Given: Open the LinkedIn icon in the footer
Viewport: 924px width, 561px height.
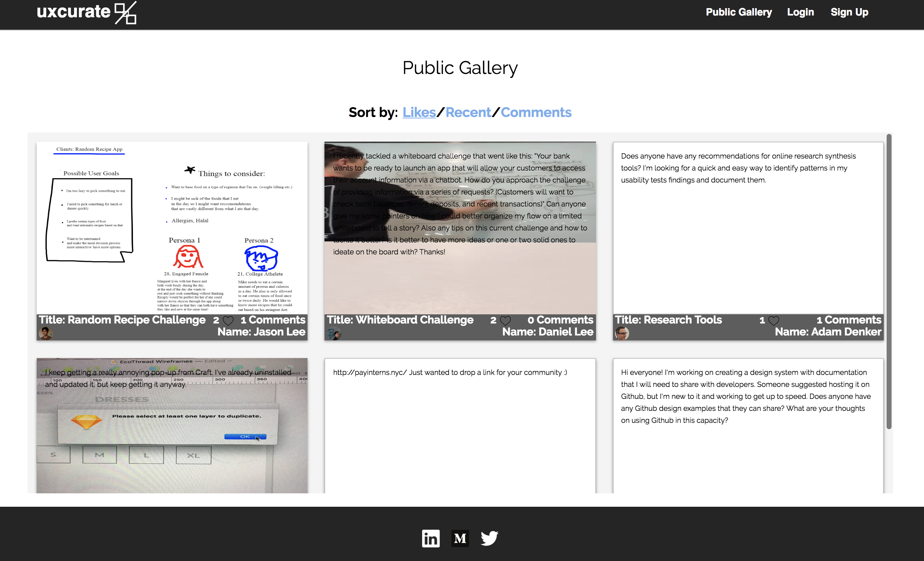Looking at the screenshot, I should (431, 538).
